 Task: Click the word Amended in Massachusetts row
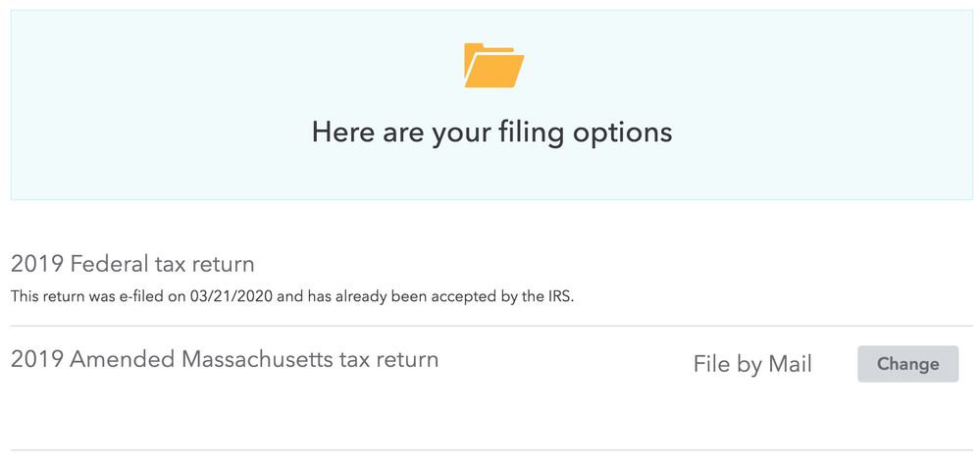[x=123, y=359]
